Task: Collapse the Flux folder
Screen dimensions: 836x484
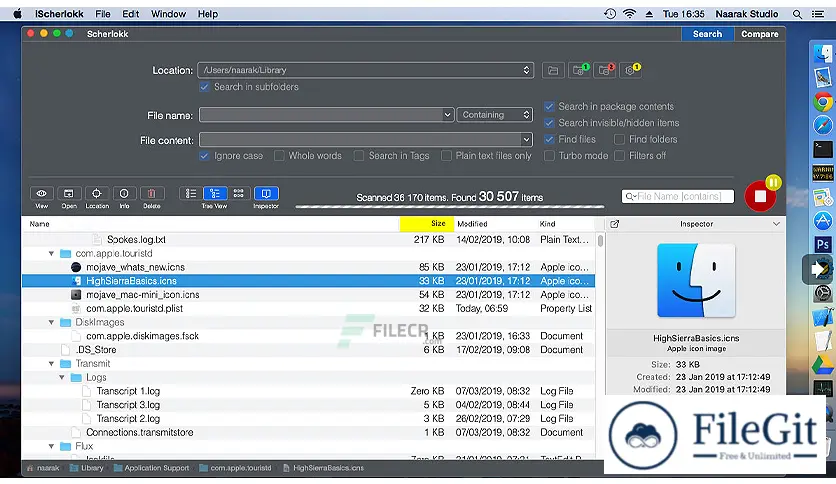Action: pyautogui.click(x=52, y=446)
